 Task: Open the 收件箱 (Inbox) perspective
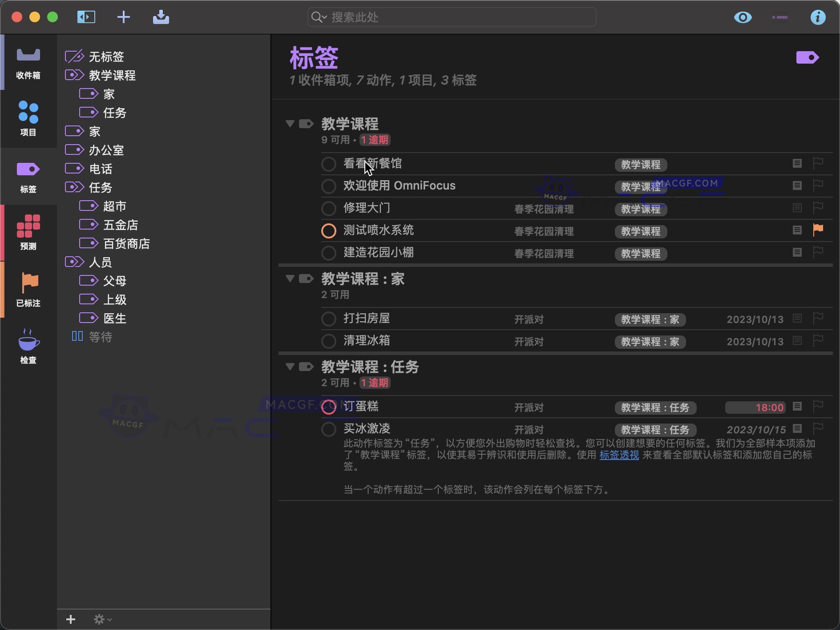coord(28,62)
